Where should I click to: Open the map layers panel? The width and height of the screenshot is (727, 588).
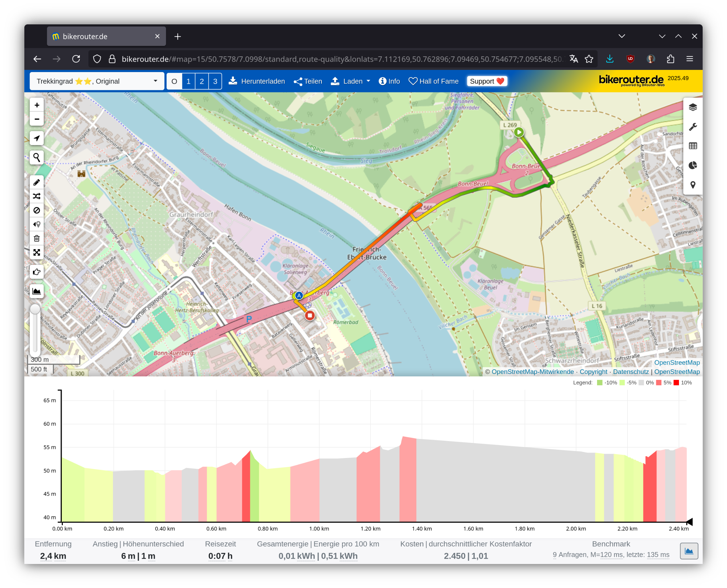(x=693, y=107)
